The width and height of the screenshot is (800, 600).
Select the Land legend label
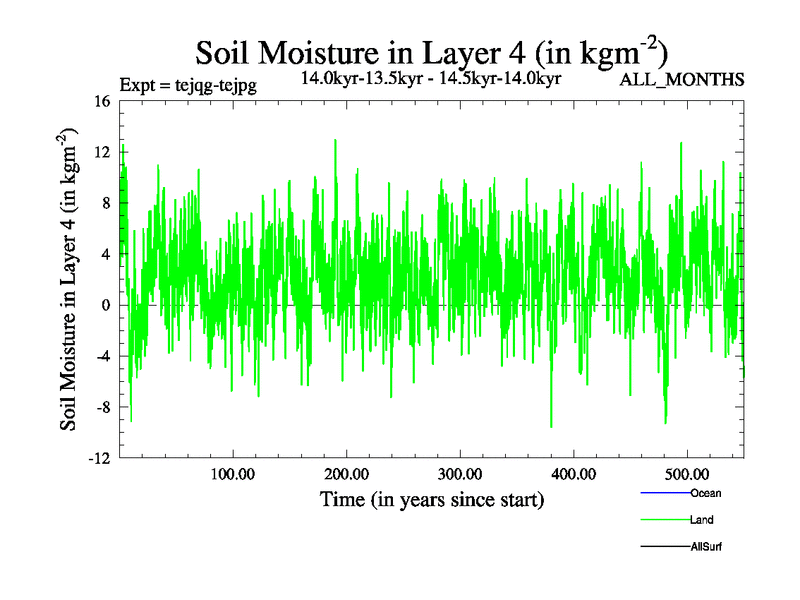click(x=701, y=520)
